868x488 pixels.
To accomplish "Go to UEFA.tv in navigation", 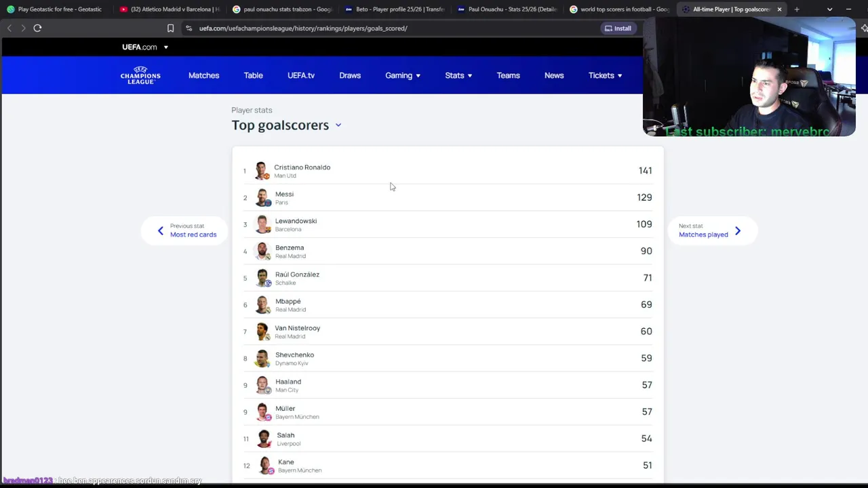I will tap(300, 75).
